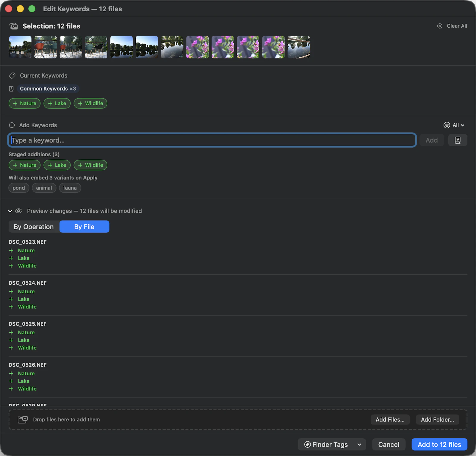
Task: Remove Nature chip from Staged additions
Action: [x=24, y=165]
